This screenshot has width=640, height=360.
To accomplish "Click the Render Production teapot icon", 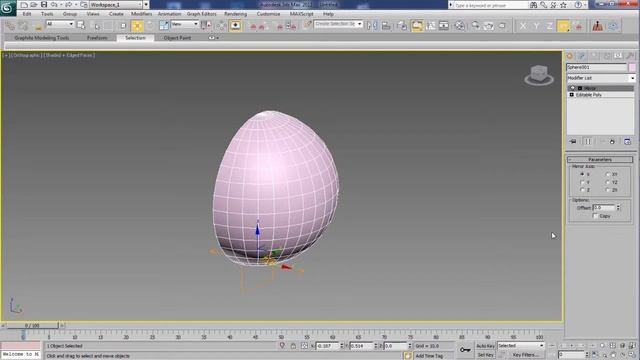I will pos(502,26).
